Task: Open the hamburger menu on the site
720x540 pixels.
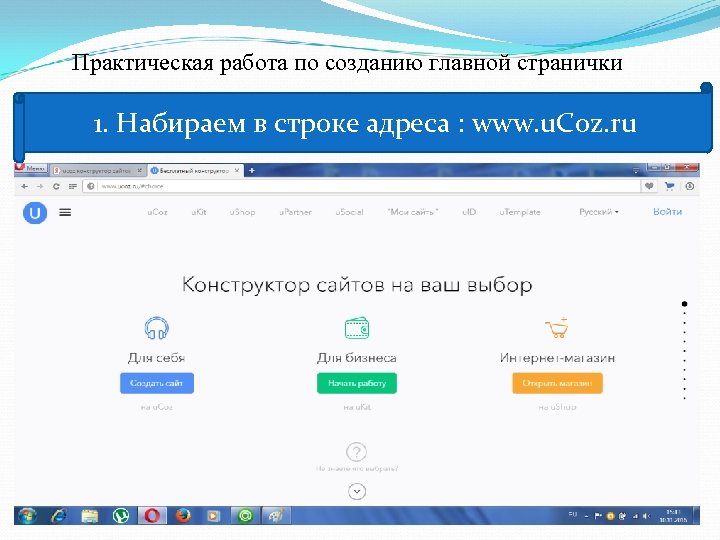Action: click(65, 212)
